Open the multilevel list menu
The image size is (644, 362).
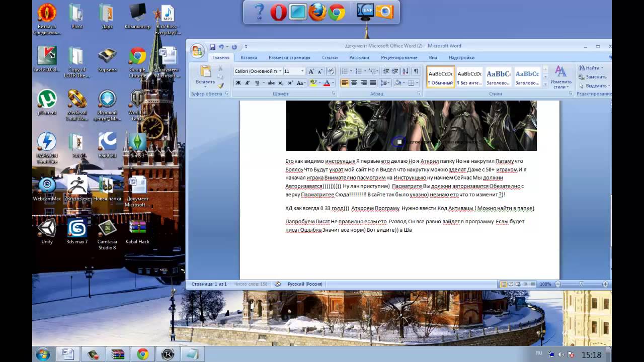coord(373,71)
